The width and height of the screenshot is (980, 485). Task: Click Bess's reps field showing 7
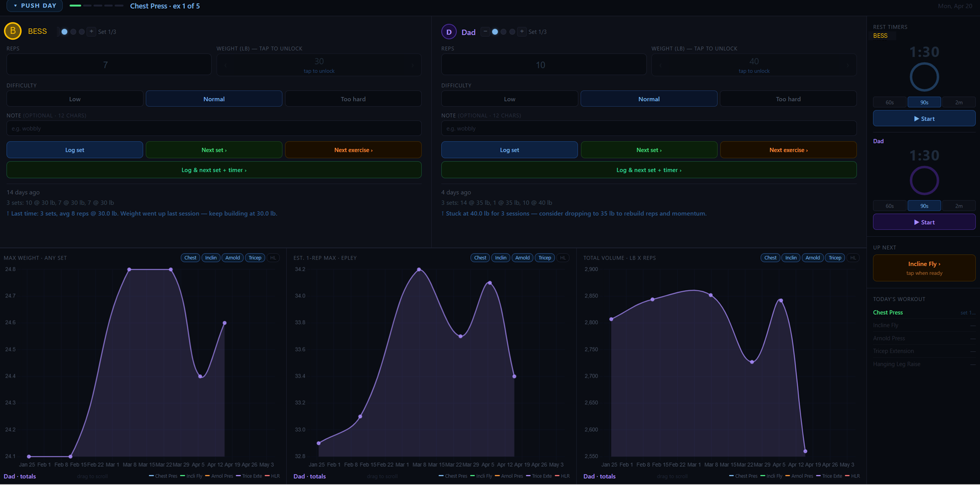pyautogui.click(x=109, y=65)
